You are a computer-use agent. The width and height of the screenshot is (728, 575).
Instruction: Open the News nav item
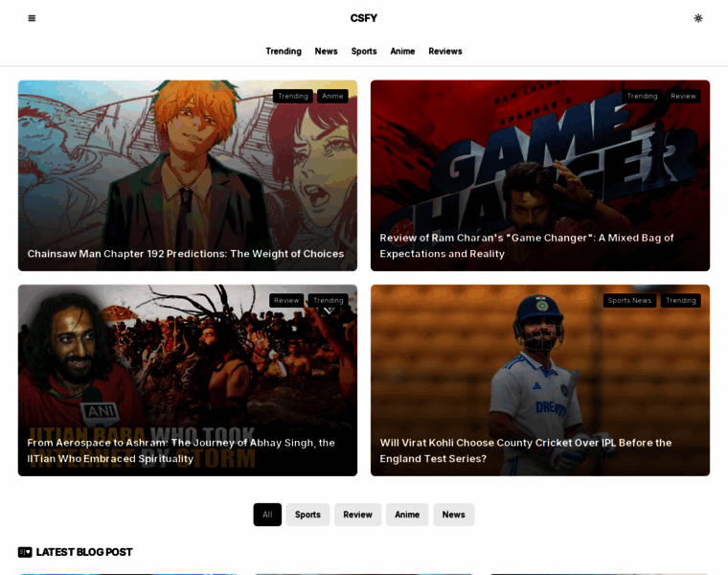coord(326,51)
